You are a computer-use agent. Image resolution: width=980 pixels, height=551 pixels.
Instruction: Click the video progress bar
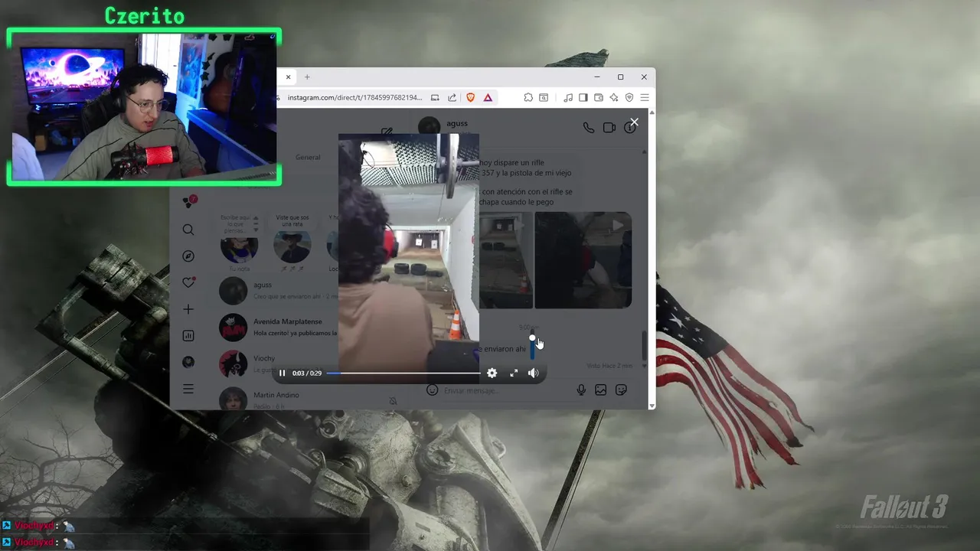[x=403, y=373]
